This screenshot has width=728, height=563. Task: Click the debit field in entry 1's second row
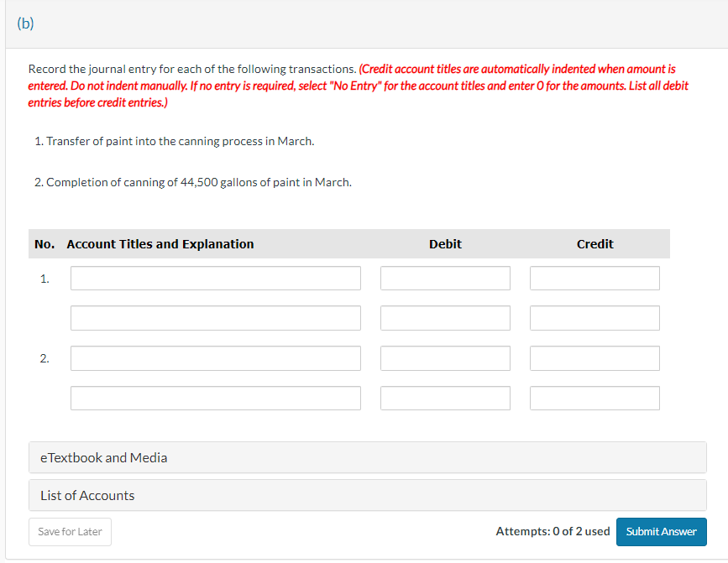pyautogui.click(x=445, y=318)
